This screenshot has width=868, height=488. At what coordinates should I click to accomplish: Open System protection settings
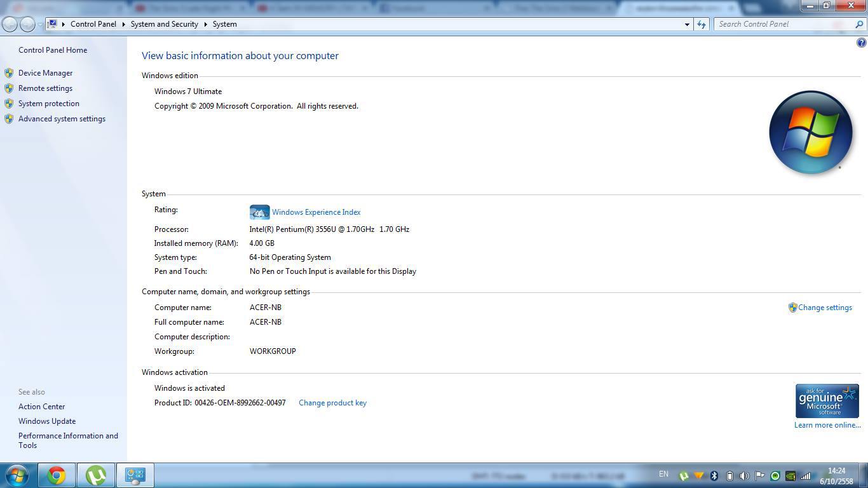click(49, 104)
